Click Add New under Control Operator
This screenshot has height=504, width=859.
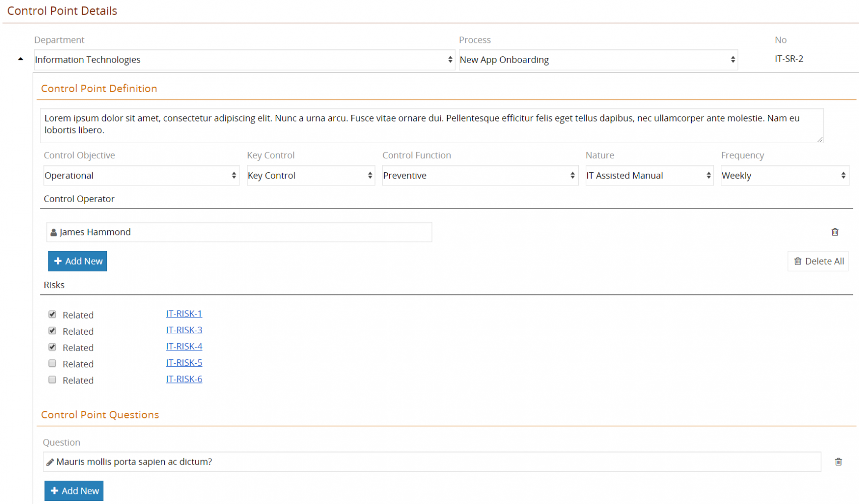pyautogui.click(x=78, y=261)
